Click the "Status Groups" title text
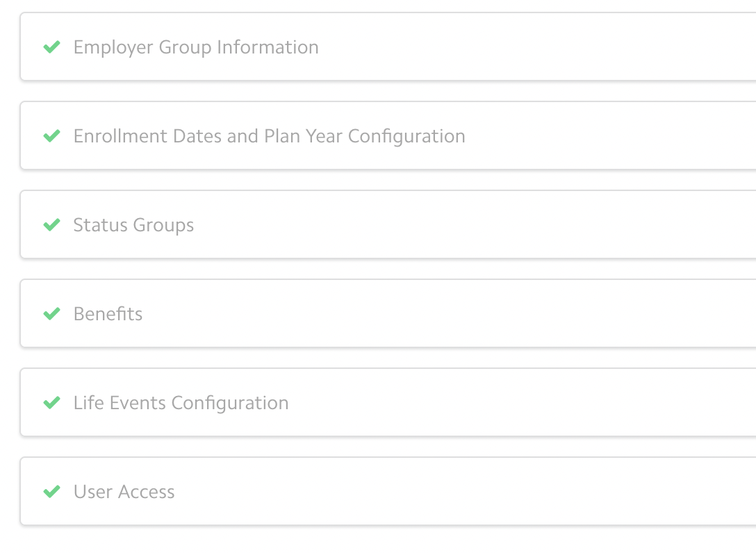 coord(133,225)
